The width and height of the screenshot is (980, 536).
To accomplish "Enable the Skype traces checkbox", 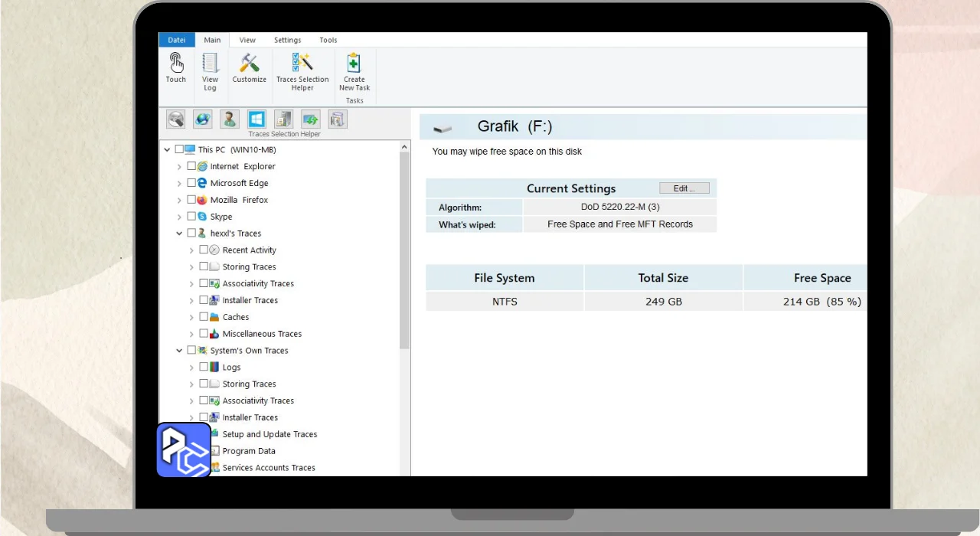I will pyautogui.click(x=191, y=217).
